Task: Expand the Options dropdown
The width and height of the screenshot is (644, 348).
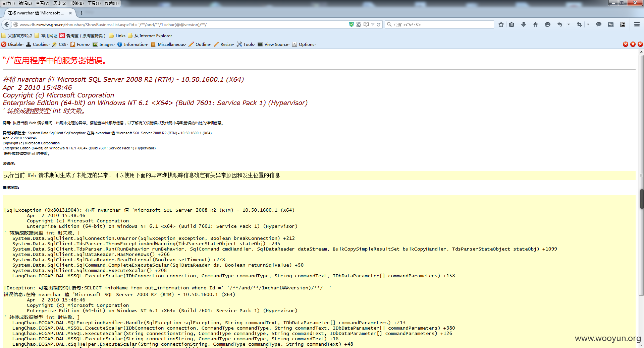Action: click(x=304, y=44)
